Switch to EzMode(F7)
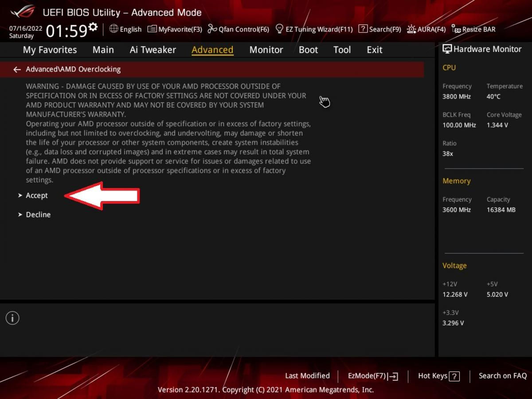 (373, 376)
